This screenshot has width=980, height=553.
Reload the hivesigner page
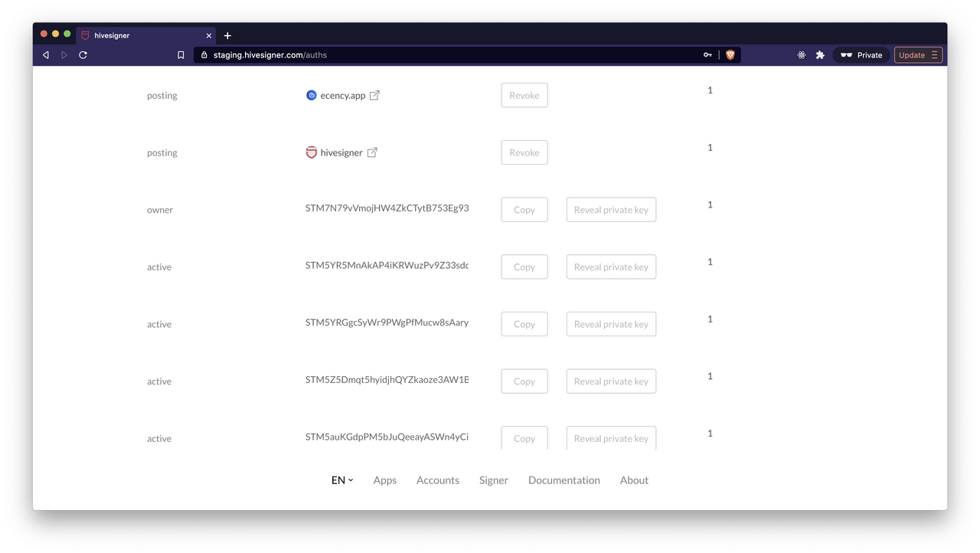83,55
